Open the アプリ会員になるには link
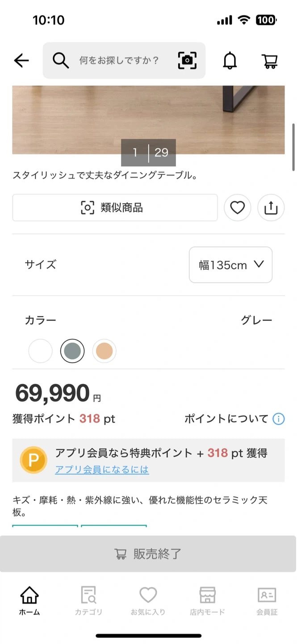 point(102,470)
